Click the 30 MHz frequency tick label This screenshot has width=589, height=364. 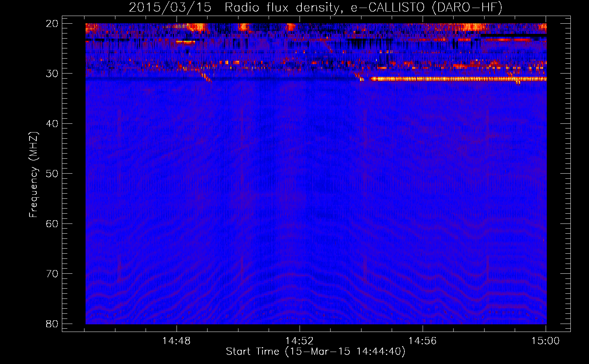tap(52, 74)
